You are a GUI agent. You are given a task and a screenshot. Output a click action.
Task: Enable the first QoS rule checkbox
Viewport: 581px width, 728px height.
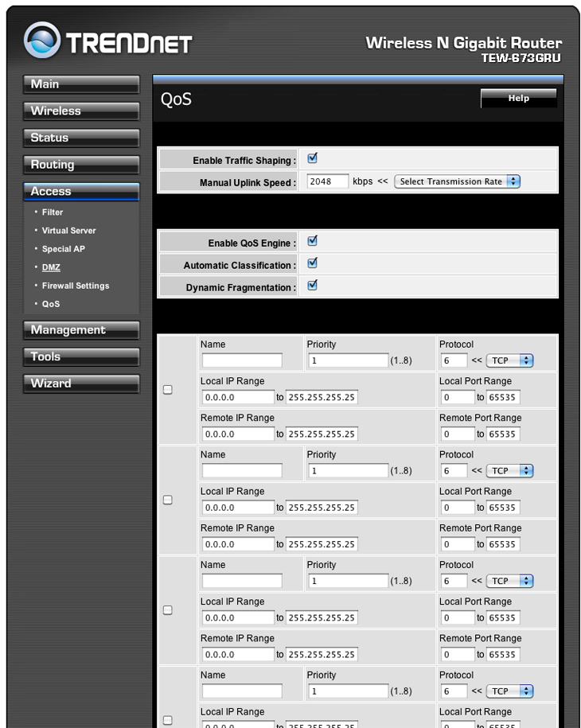click(167, 390)
